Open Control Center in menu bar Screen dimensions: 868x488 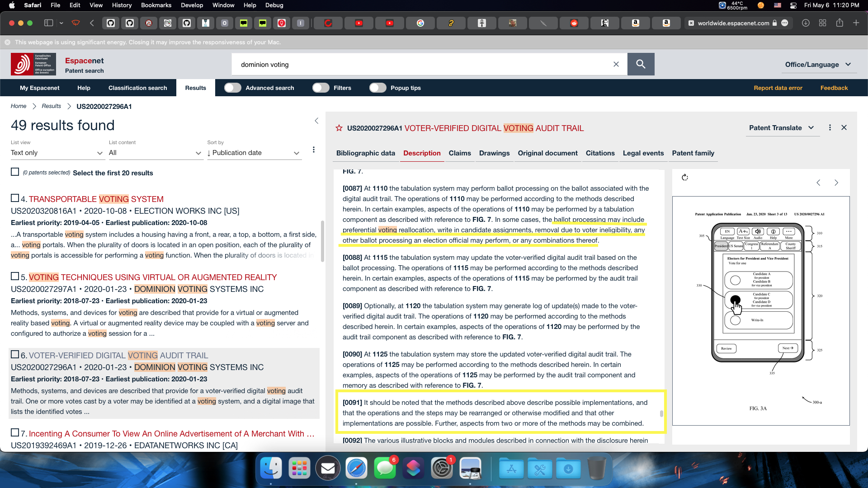tap(793, 5)
